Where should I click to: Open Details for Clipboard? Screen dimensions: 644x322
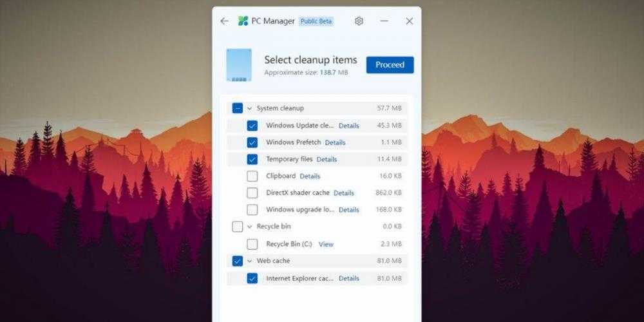click(310, 176)
